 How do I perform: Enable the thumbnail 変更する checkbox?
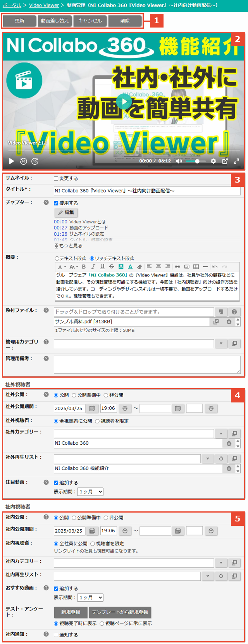click(x=56, y=178)
